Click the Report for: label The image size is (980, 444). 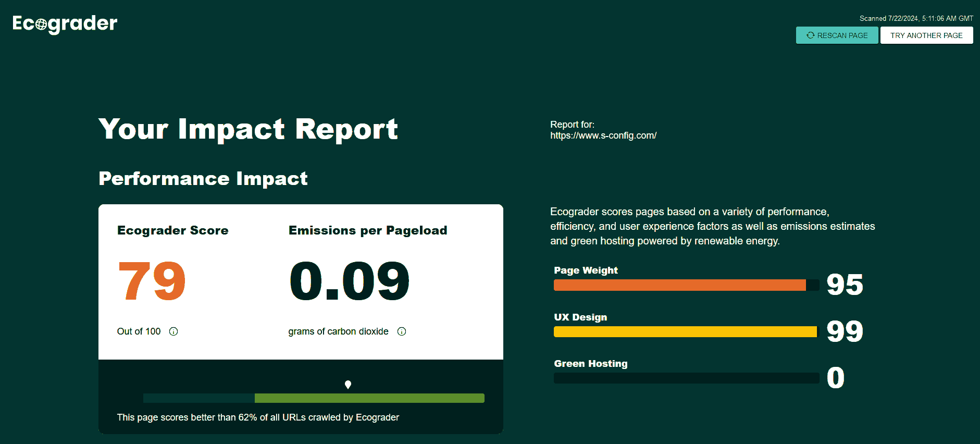pyautogui.click(x=572, y=125)
